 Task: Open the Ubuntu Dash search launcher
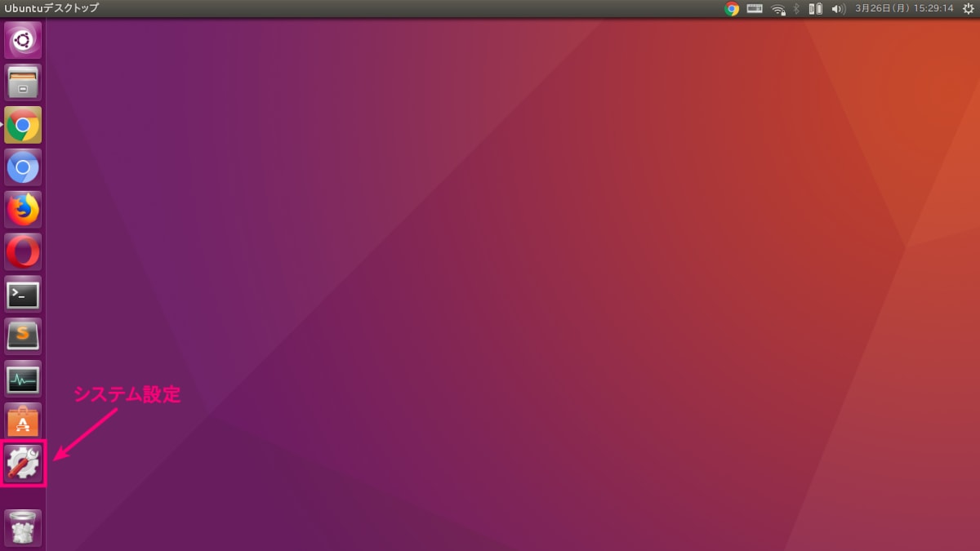click(x=23, y=40)
